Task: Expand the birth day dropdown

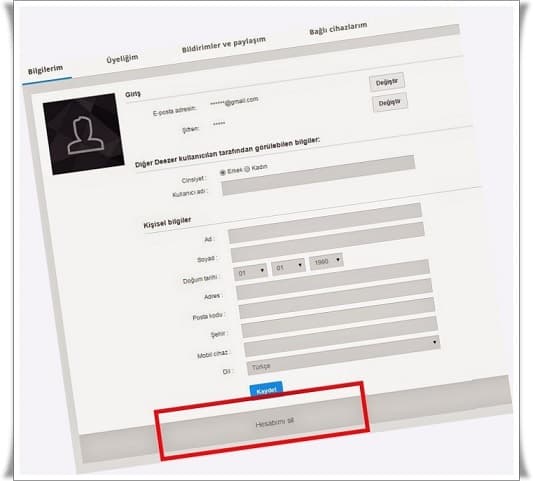Action: (251, 272)
